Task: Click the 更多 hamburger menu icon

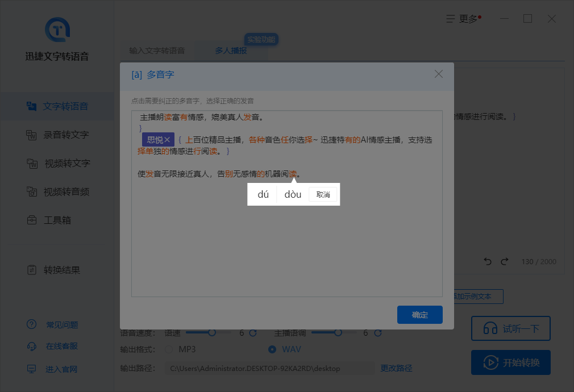Action: 451,19
